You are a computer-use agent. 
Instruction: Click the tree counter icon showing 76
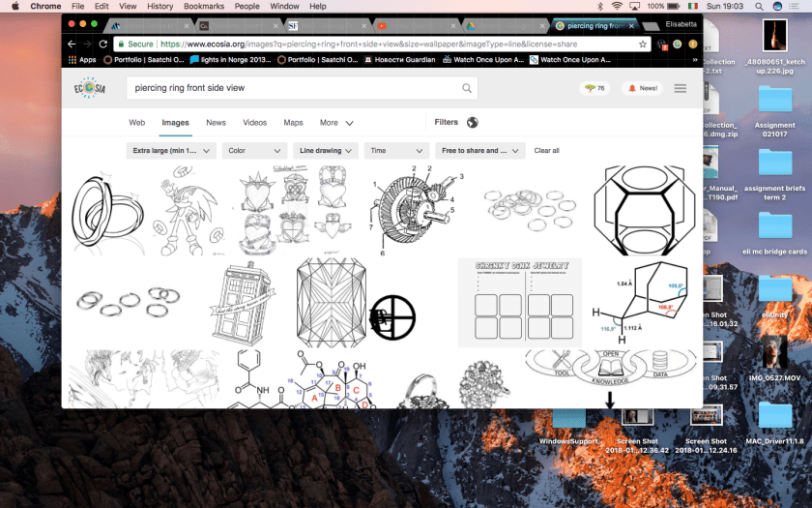coord(593,88)
